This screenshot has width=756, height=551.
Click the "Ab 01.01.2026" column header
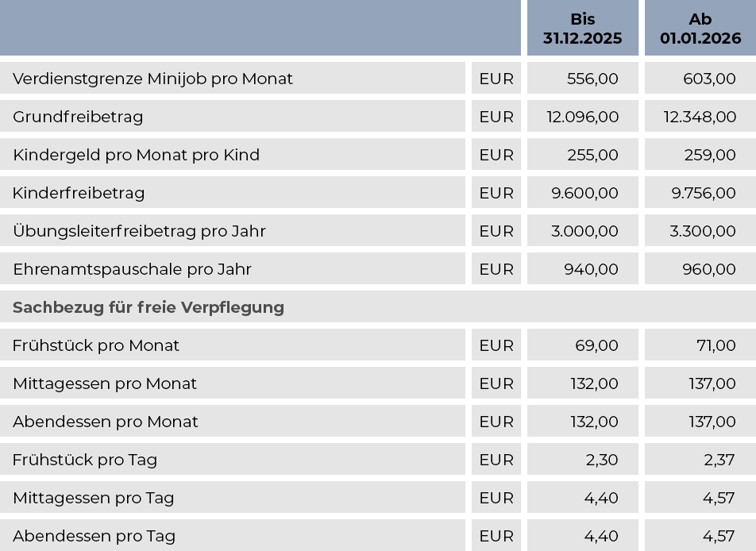pyautogui.click(x=700, y=29)
